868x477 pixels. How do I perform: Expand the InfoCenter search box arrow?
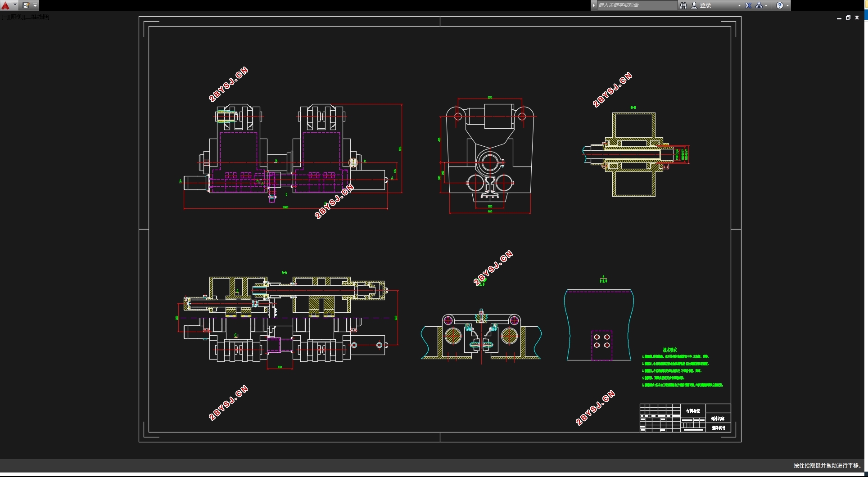tap(594, 5)
